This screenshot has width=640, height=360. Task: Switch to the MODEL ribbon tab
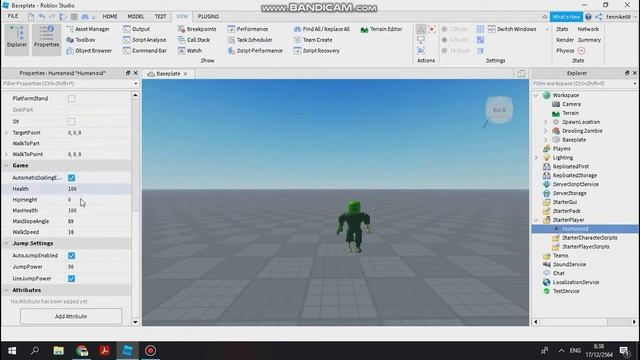click(136, 16)
